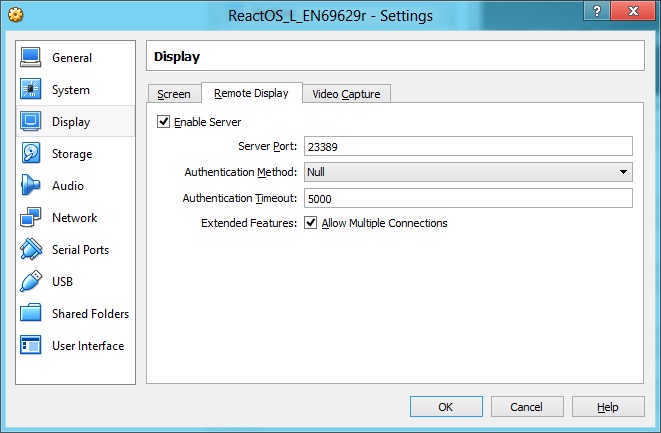Click the "Authentication Method:" label
Viewport: 661px width, 433px height.
point(241,172)
